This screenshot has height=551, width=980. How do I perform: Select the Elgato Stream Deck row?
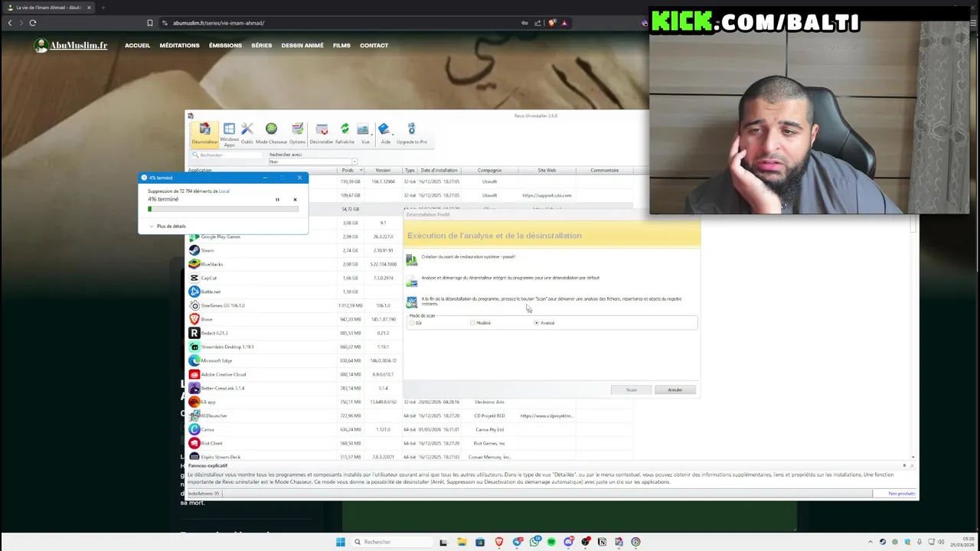pos(410,457)
